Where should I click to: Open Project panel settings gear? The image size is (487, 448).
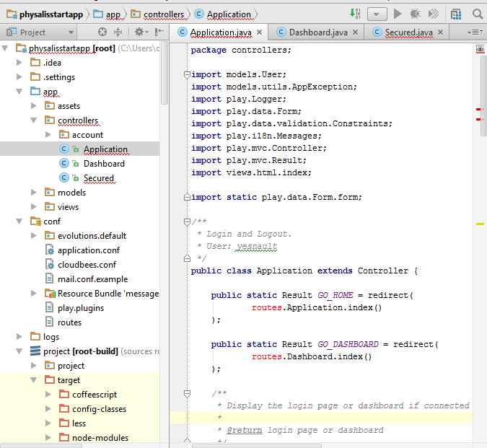pyautogui.click(x=139, y=32)
